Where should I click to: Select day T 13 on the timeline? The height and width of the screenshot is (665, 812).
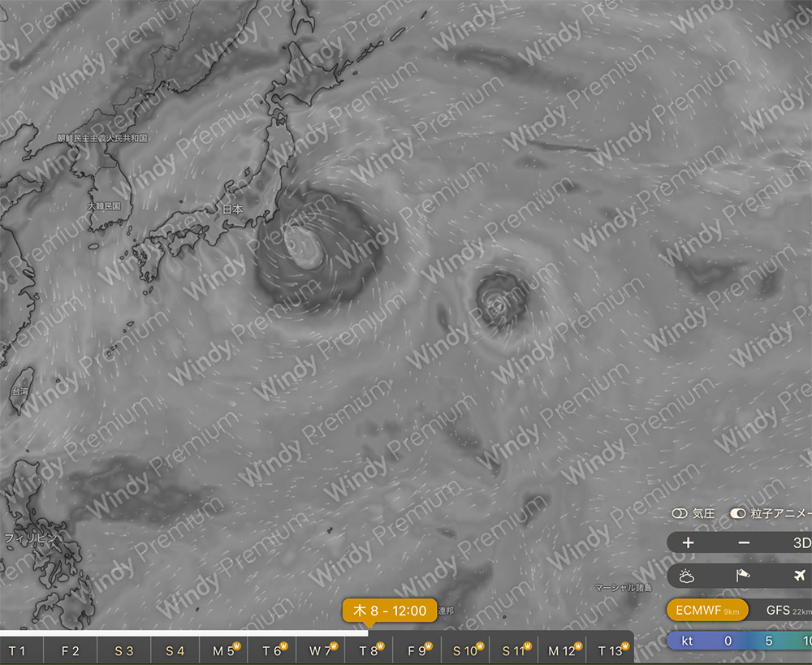click(611, 651)
